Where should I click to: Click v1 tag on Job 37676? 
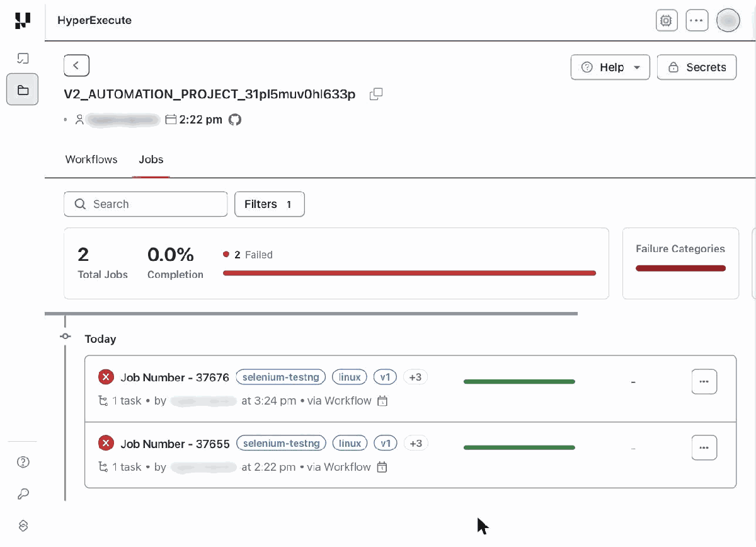coord(386,377)
